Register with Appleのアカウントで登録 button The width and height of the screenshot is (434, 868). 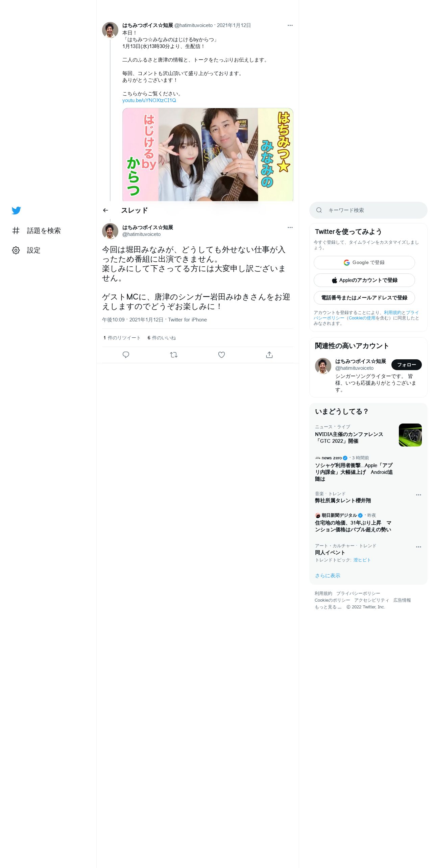364,280
